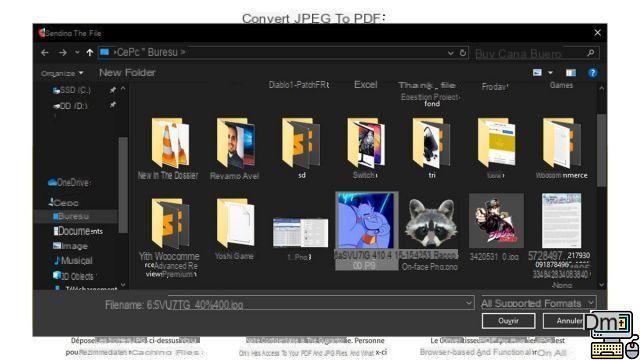Click the Games item label
The width and height of the screenshot is (640, 360).
pyautogui.click(x=561, y=85)
